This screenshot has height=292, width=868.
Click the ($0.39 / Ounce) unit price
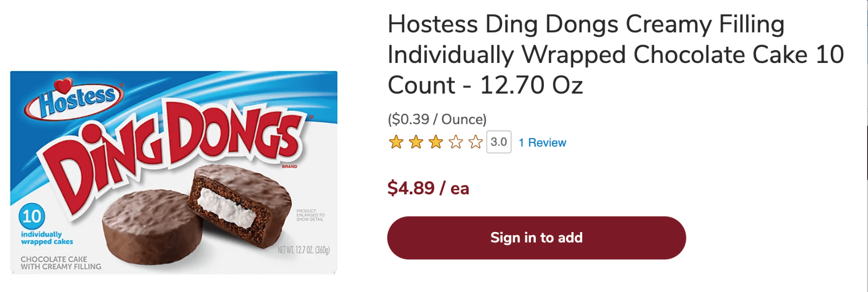(x=437, y=119)
